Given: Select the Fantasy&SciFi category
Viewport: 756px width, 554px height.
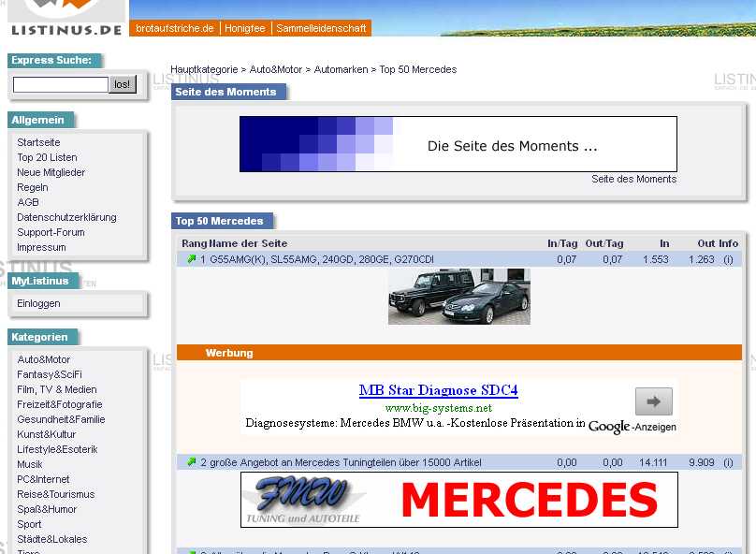Looking at the screenshot, I should (50, 374).
